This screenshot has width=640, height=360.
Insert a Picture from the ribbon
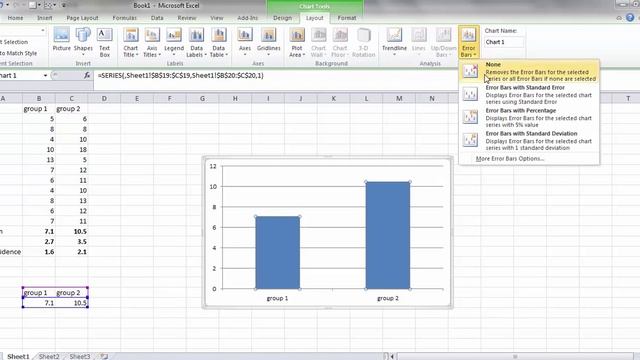62,40
